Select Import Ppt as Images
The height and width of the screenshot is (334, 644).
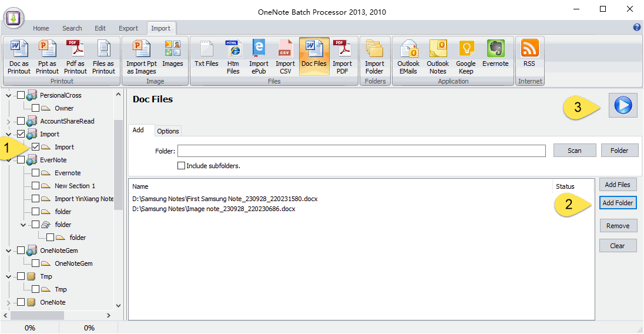pos(141,57)
